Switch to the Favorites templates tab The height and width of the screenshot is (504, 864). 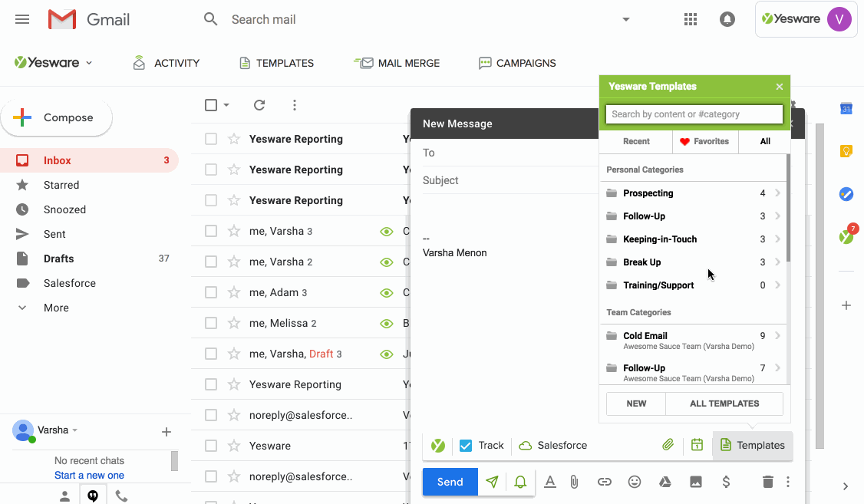705,141
